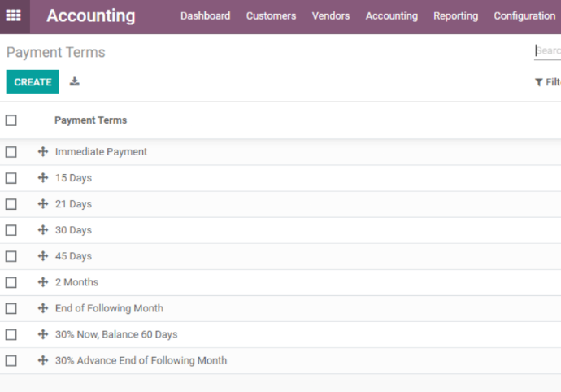Toggle the select-all checkbox in header

11,120
